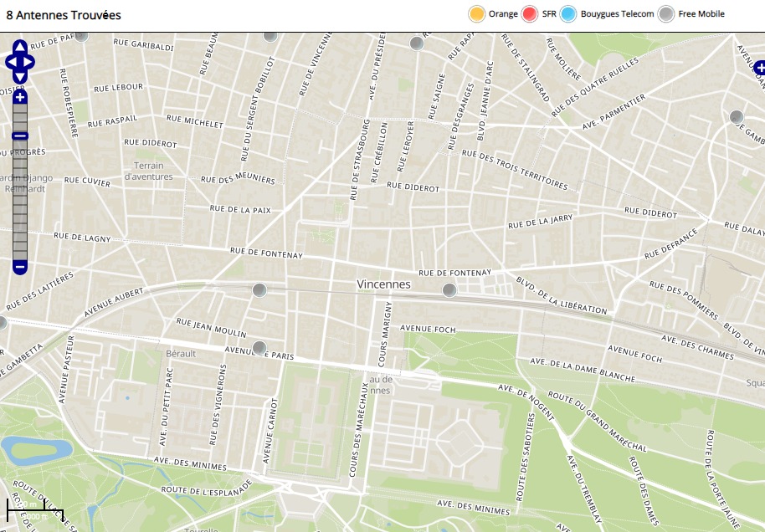The height and width of the screenshot is (532, 765).
Task: Pan the map down with the arrow
Action: [20, 75]
